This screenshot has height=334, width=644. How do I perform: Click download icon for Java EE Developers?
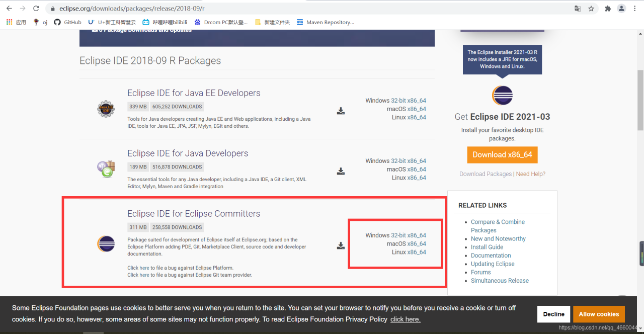pos(341,111)
